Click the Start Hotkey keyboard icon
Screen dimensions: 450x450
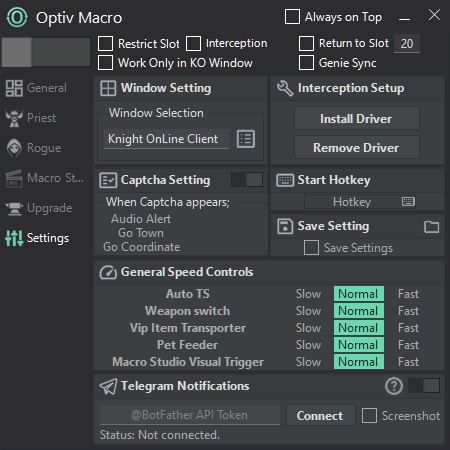click(285, 180)
